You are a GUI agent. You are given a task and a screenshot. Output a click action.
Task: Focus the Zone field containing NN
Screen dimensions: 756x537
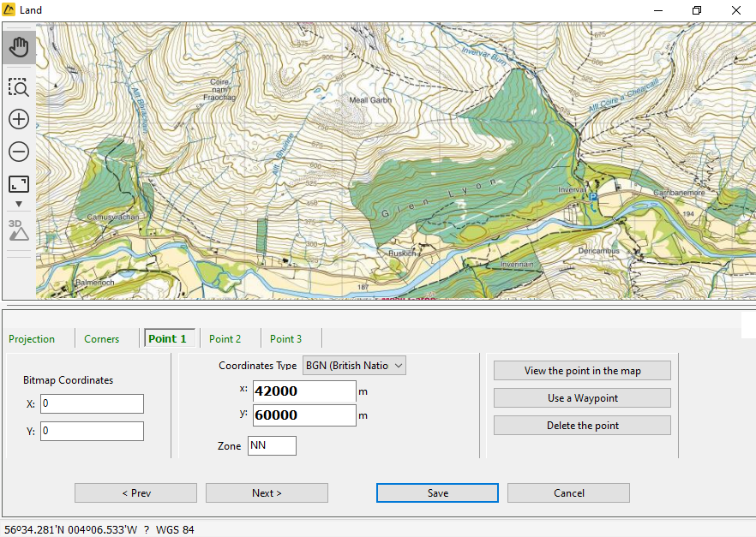(x=272, y=446)
